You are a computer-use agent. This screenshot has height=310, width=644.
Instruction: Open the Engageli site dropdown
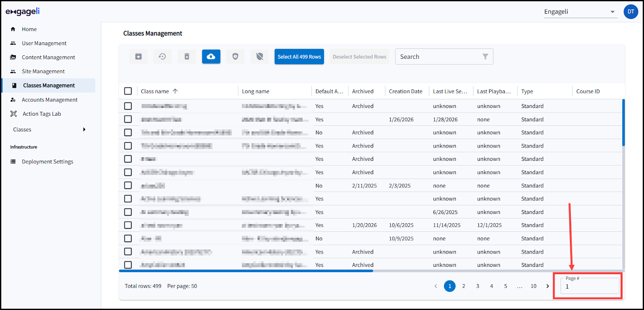(x=580, y=12)
